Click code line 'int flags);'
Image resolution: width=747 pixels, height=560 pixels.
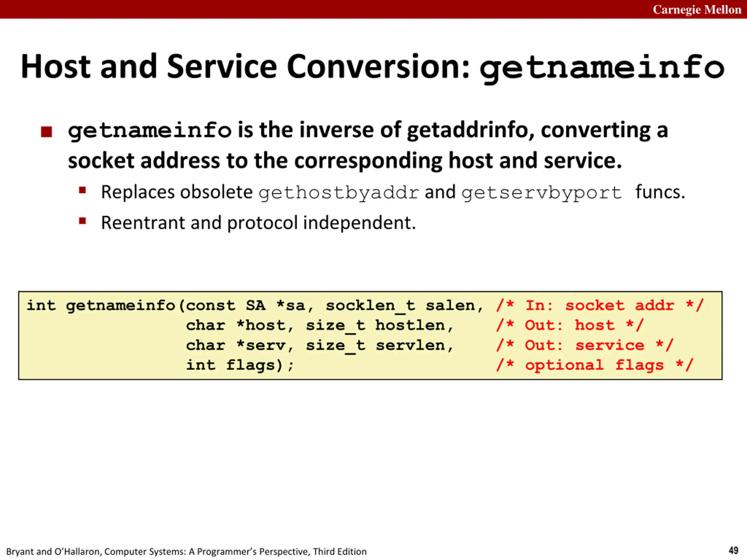point(240,365)
